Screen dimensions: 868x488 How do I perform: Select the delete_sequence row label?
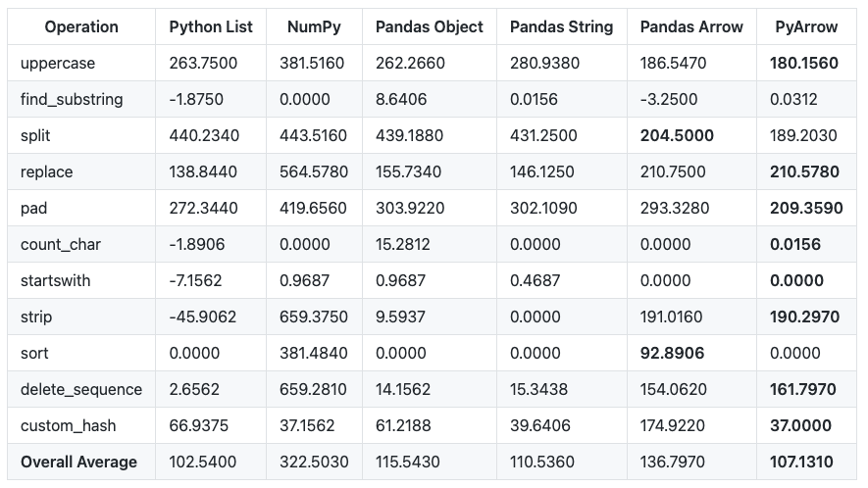click(x=81, y=389)
